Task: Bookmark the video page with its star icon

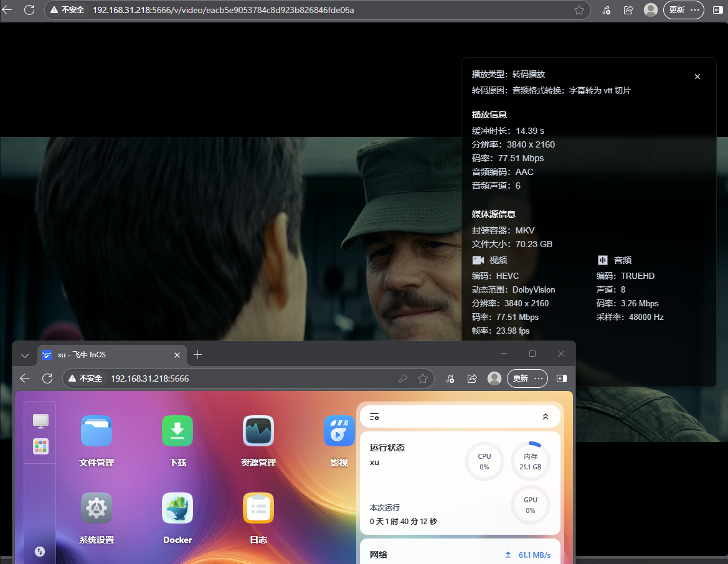Action: [x=579, y=10]
